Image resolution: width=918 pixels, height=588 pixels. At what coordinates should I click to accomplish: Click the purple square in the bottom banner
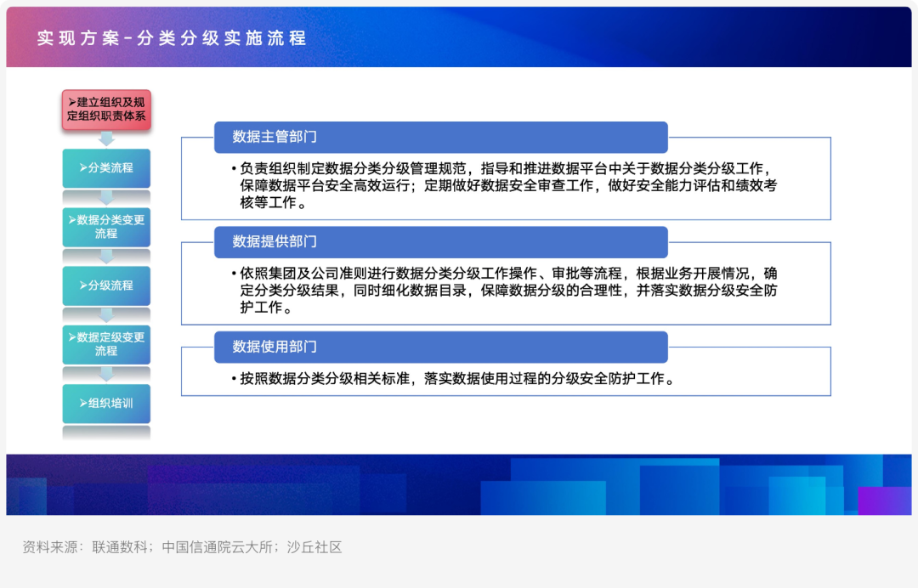[884, 500]
